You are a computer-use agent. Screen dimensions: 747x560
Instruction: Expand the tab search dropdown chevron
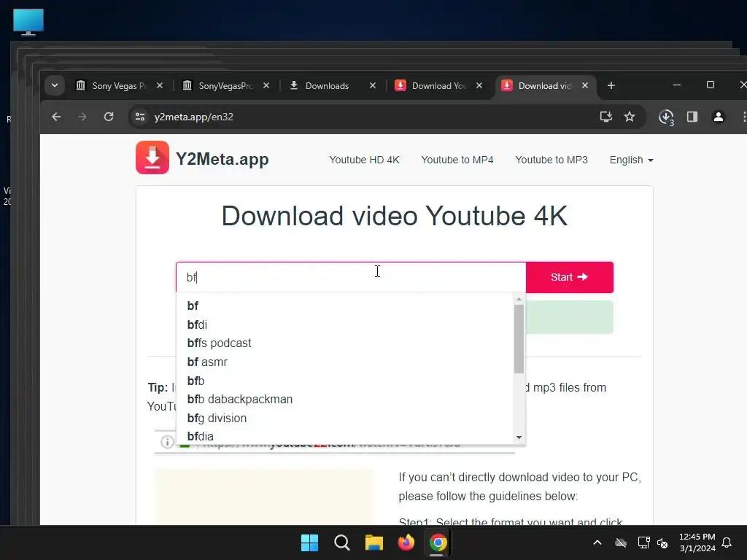pyautogui.click(x=55, y=86)
